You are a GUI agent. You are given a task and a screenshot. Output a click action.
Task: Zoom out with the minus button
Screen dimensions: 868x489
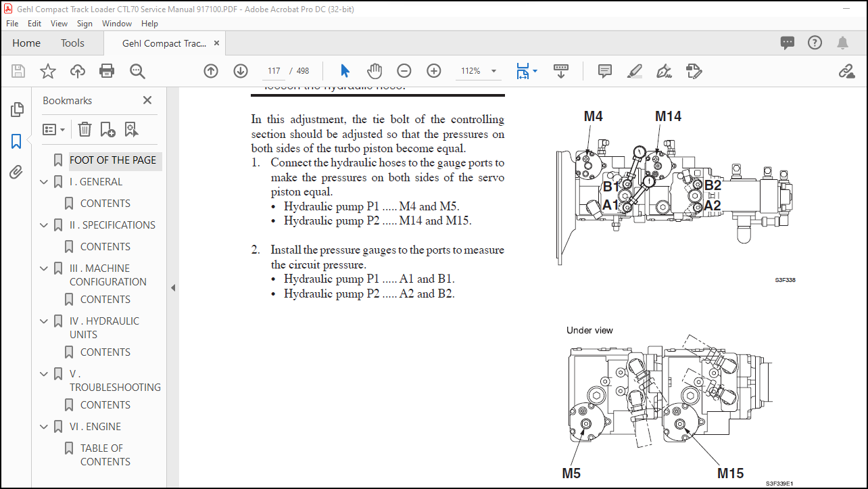pyautogui.click(x=404, y=71)
